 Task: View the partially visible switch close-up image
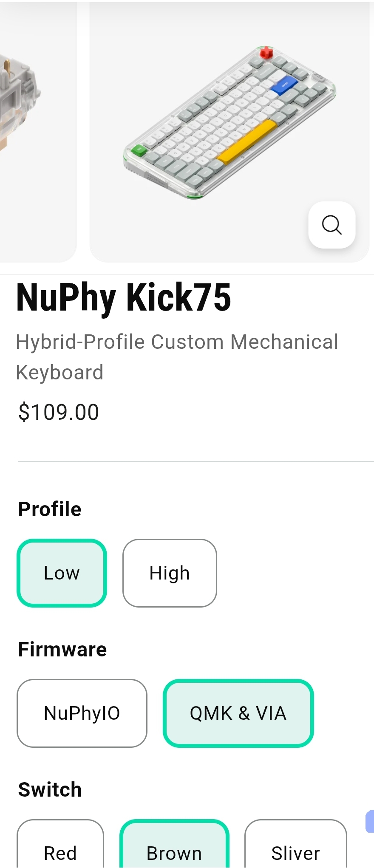37,132
